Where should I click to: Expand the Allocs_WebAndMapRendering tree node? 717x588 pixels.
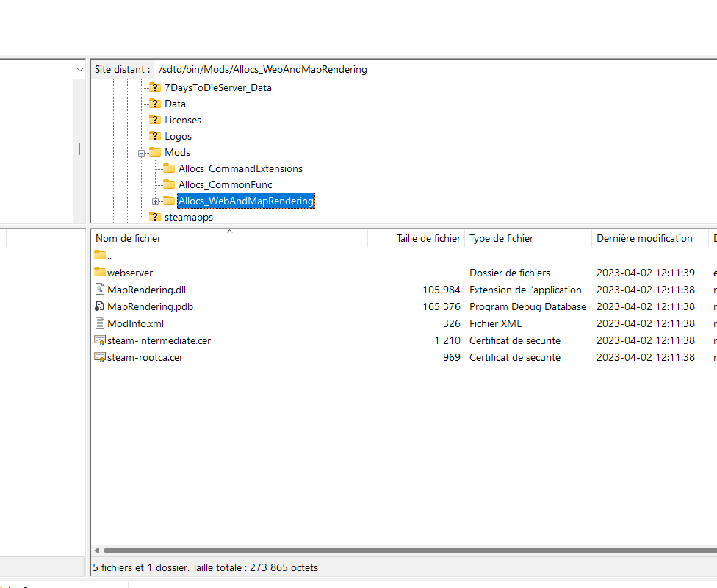click(x=156, y=201)
